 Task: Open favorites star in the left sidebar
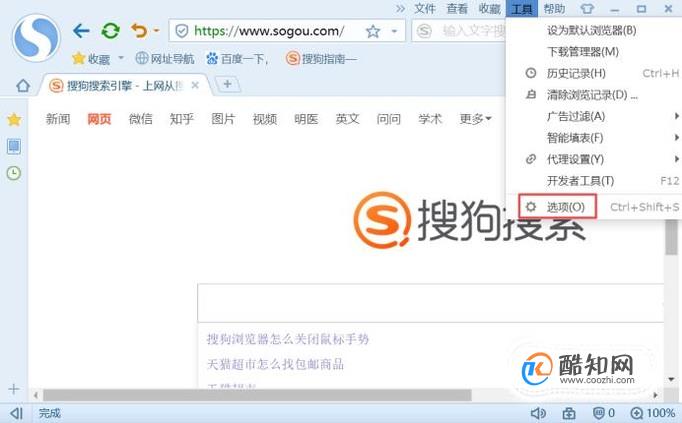[x=14, y=120]
